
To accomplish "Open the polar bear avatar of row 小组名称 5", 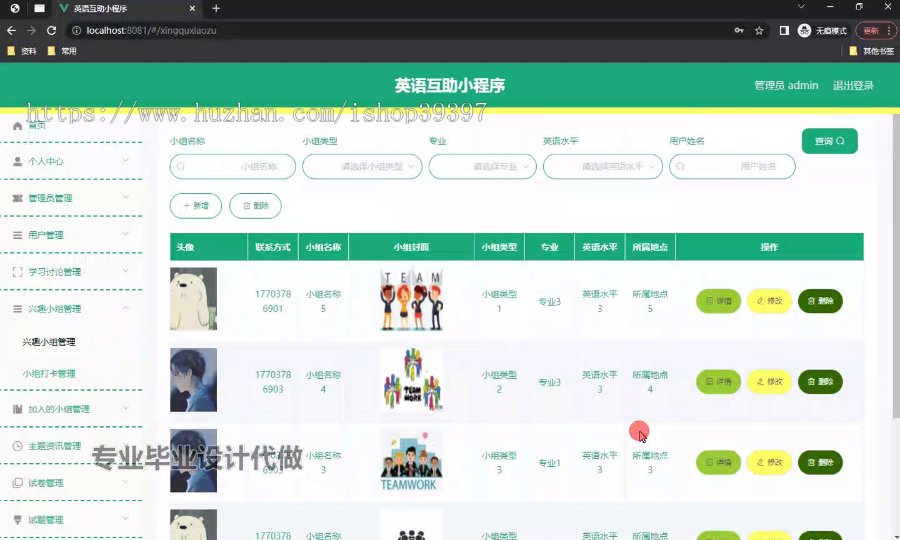I will (193, 299).
